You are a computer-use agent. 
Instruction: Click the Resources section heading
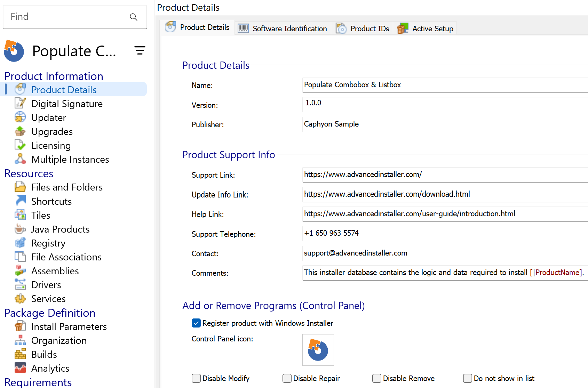click(x=29, y=173)
